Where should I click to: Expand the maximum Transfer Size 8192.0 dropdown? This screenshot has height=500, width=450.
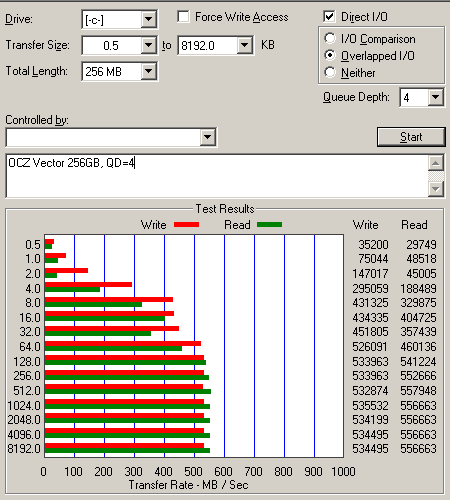coord(245,45)
